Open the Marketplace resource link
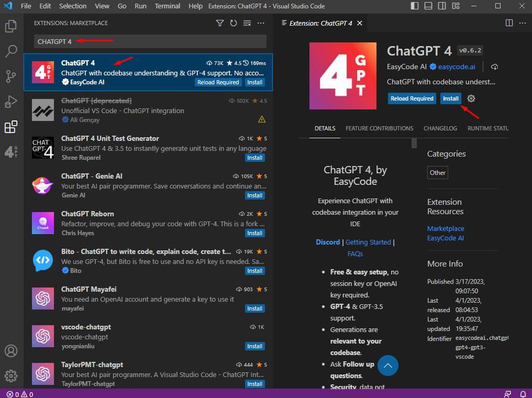The image size is (532, 398). [446, 228]
